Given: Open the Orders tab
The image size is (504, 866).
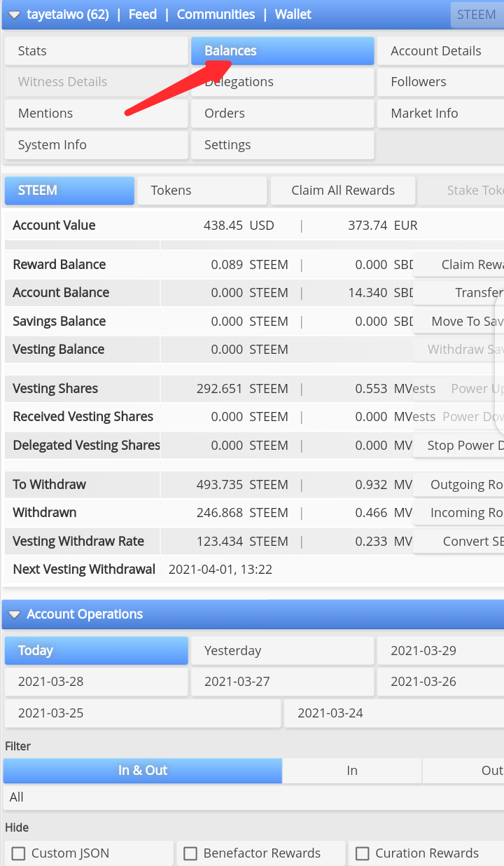Looking at the screenshot, I should tap(282, 114).
